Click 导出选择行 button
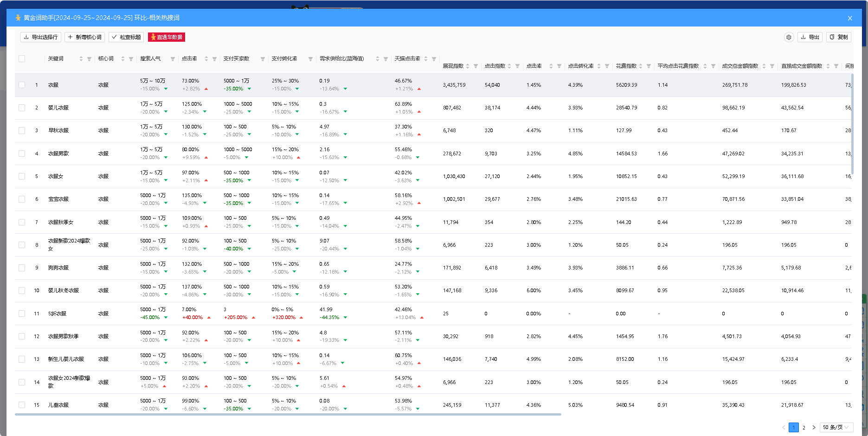The image size is (868, 436). click(x=41, y=37)
